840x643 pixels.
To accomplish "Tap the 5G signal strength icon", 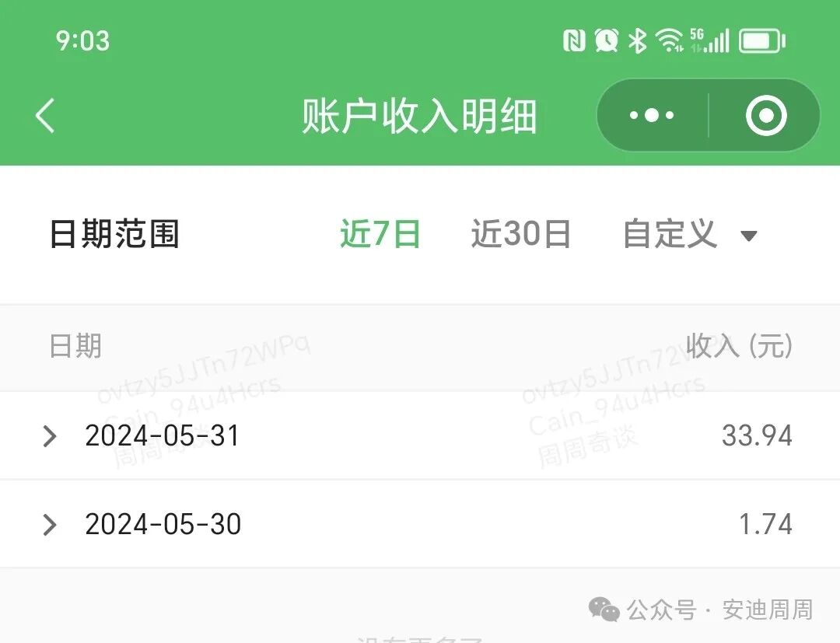I will point(710,40).
